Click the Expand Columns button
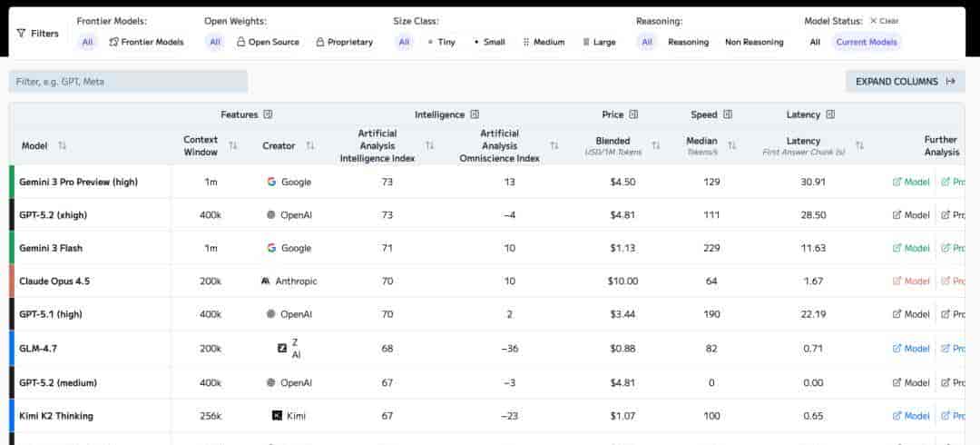980x445 pixels. click(x=905, y=82)
